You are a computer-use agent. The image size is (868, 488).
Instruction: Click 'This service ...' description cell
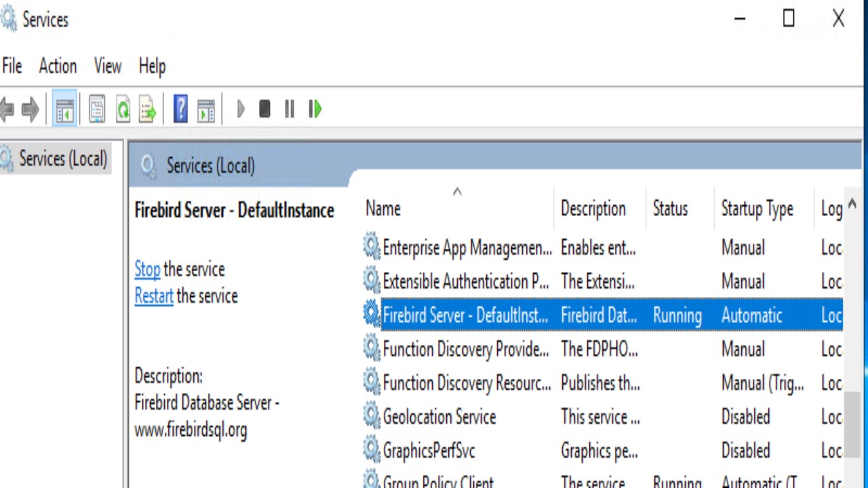point(600,417)
